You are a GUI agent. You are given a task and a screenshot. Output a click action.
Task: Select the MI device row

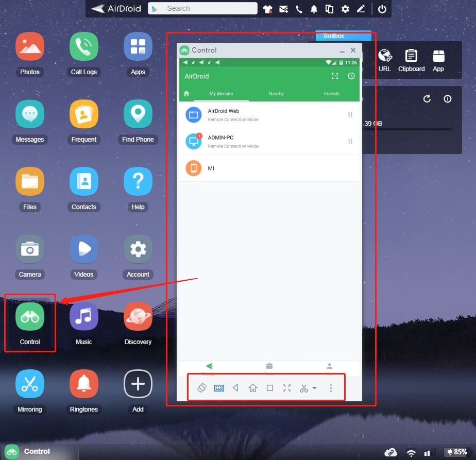(269, 168)
